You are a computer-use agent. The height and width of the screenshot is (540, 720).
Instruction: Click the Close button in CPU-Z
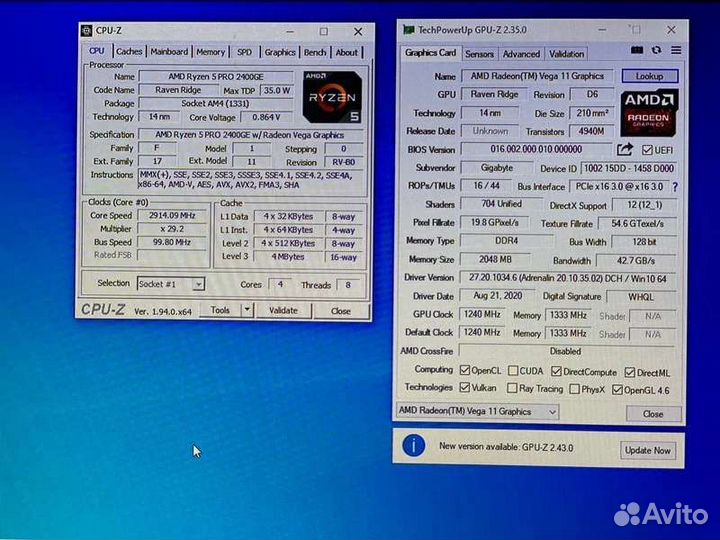click(341, 311)
